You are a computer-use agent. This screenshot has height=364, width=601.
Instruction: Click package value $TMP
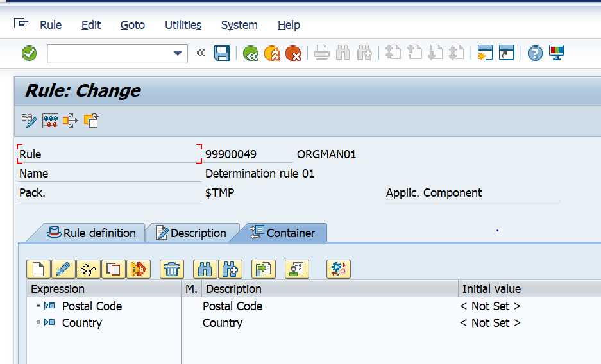pos(219,192)
